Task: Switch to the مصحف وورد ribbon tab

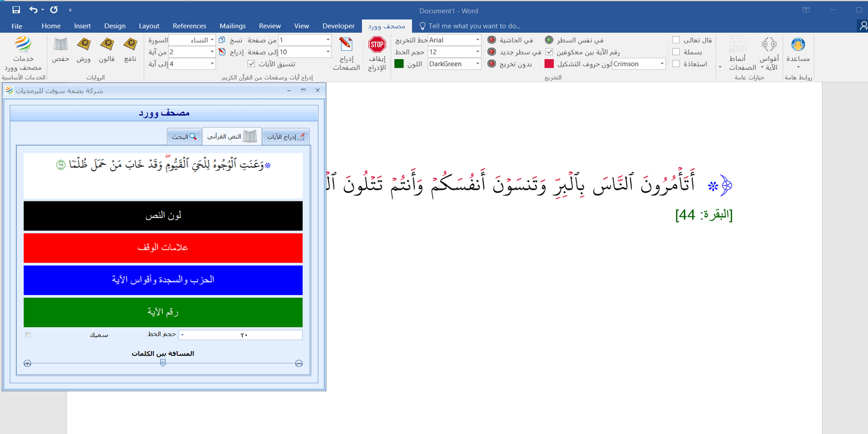Action: [x=387, y=26]
